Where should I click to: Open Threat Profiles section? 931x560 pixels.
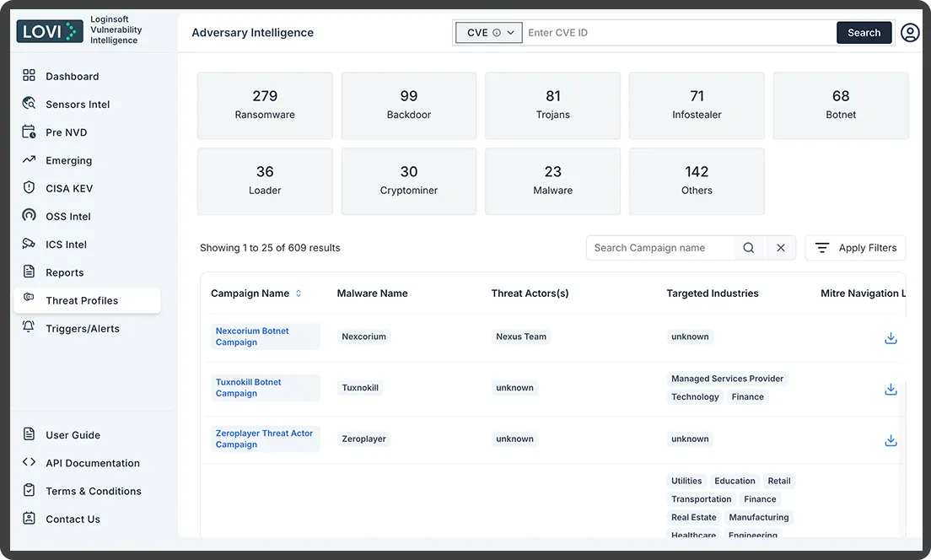(x=88, y=300)
